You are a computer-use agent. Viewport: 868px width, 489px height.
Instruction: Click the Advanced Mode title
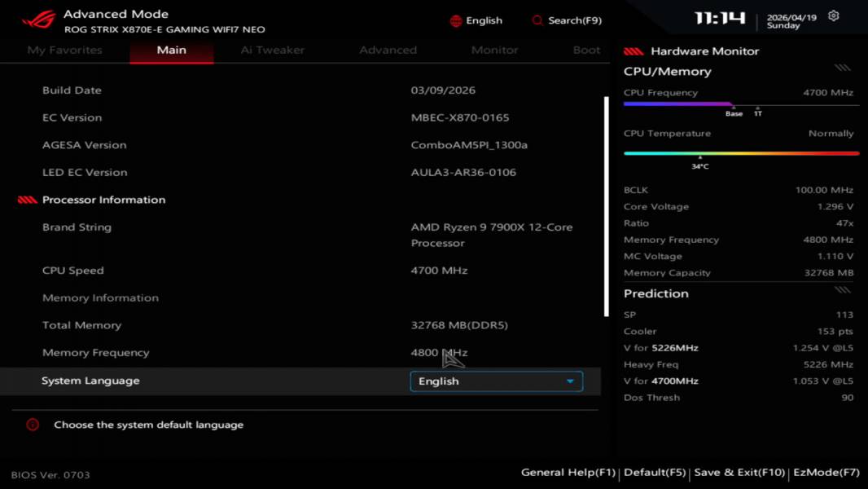tap(116, 14)
